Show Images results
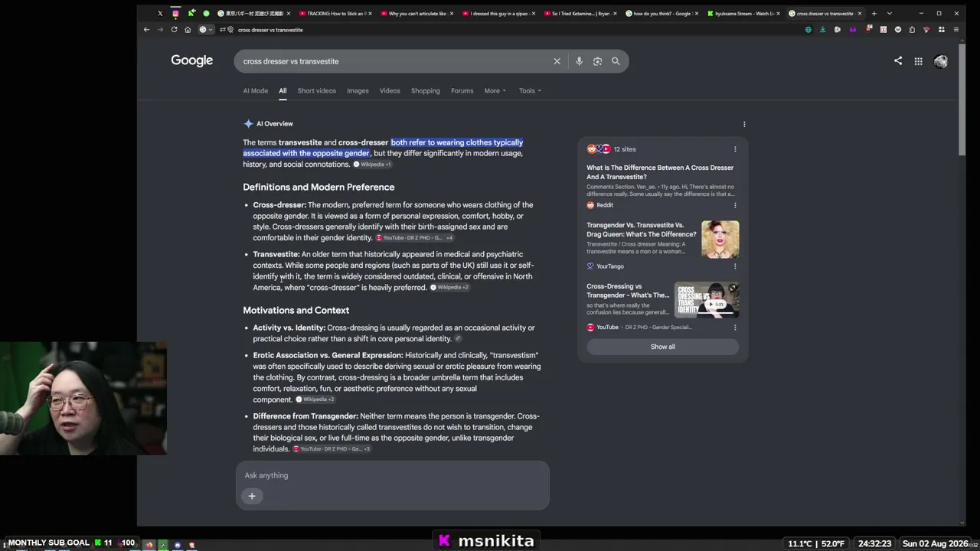Screen dimensions: 980x551 (x=358, y=90)
